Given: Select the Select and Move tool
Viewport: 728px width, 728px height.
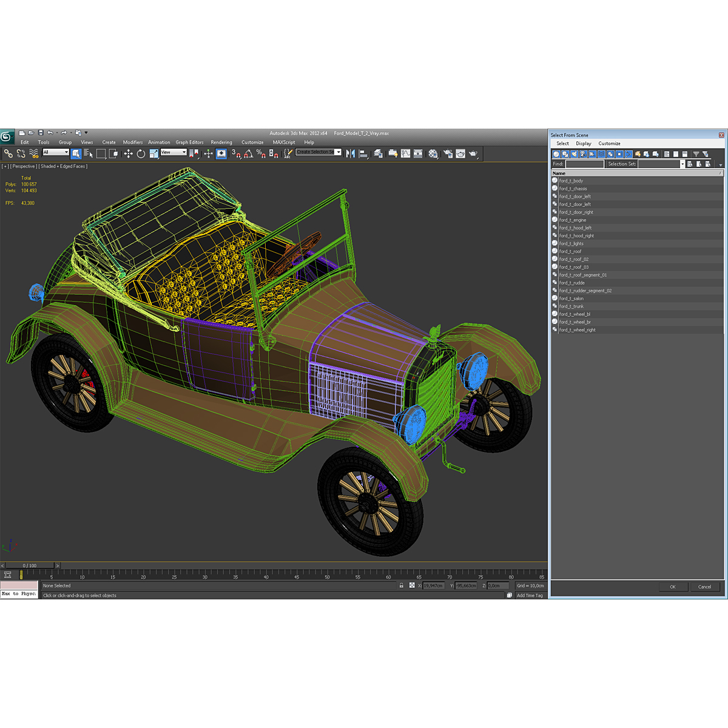Looking at the screenshot, I should pos(129,153).
